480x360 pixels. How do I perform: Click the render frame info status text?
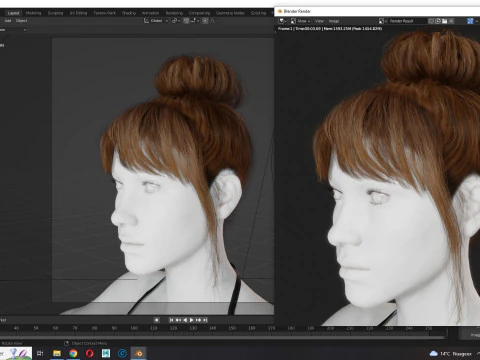330,29
